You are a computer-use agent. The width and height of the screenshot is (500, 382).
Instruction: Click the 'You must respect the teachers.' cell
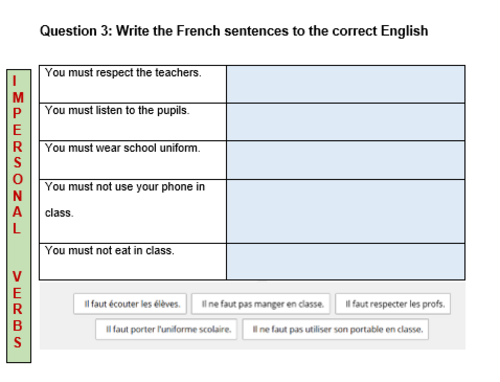tap(133, 84)
